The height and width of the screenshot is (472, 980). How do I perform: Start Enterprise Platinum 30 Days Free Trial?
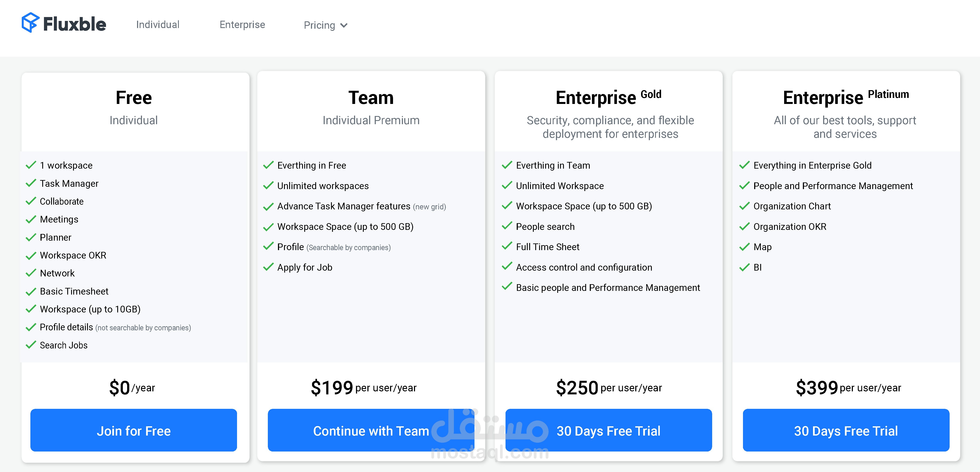pos(846,430)
